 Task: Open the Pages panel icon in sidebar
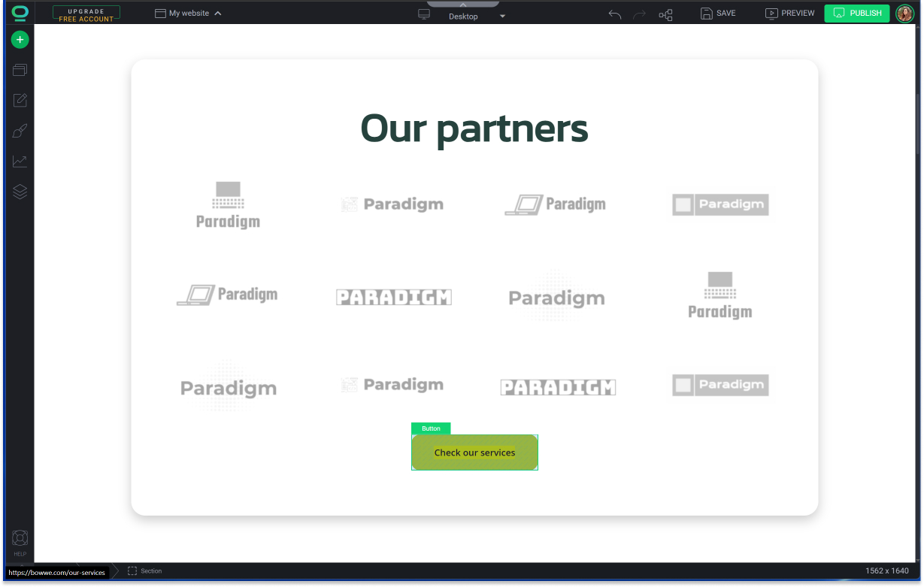point(20,70)
